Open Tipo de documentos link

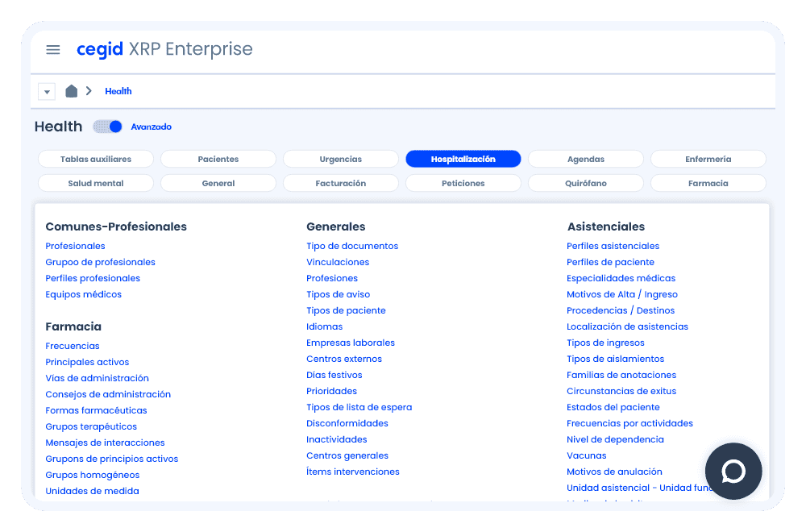pos(352,247)
